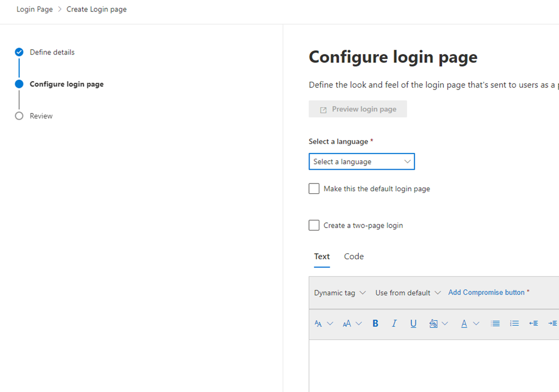This screenshot has height=392, width=559.
Task: Enable Create a two-page login checkbox
Action: [x=314, y=225]
